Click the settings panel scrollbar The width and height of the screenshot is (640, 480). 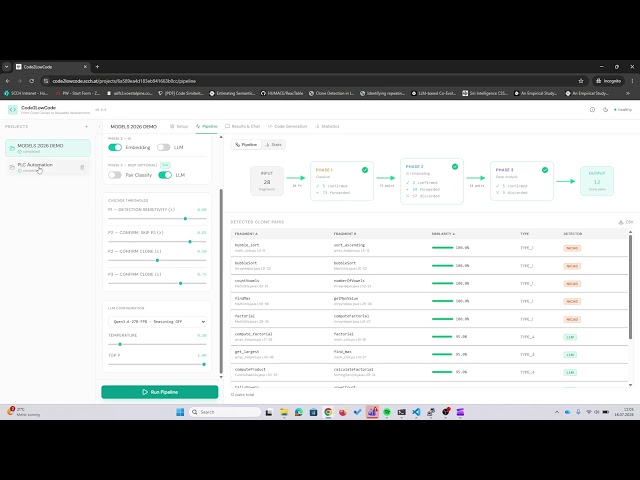click(221, 282)
